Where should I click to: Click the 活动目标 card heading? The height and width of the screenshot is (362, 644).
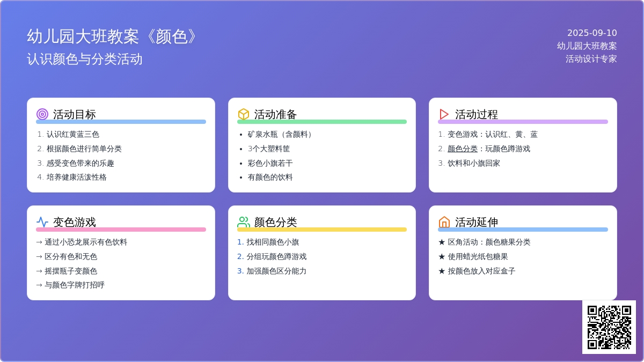pos(75,114)
